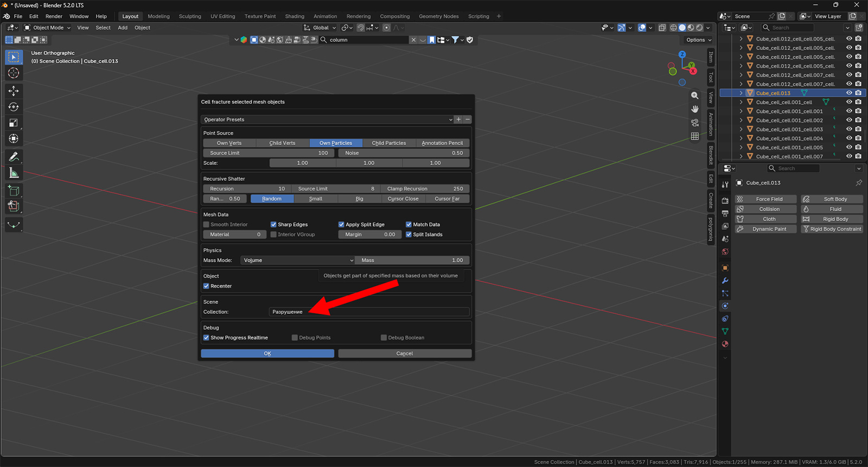Screen dimensions: 868x467
Task: Expand the Cube_cell_cell.001_cell.004 row
Action: 741,138
